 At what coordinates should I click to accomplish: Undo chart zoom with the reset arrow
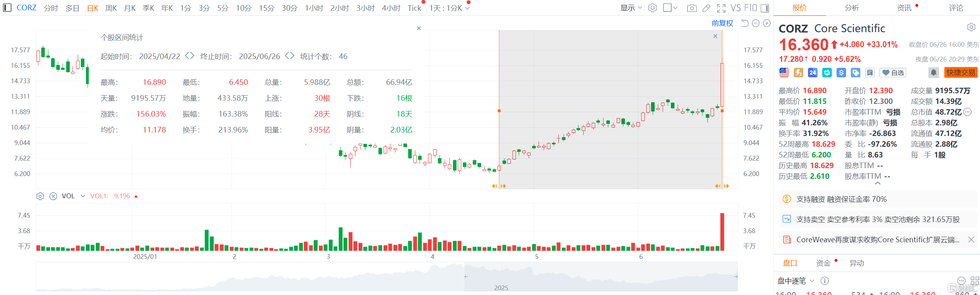click(x=745, y=23)
